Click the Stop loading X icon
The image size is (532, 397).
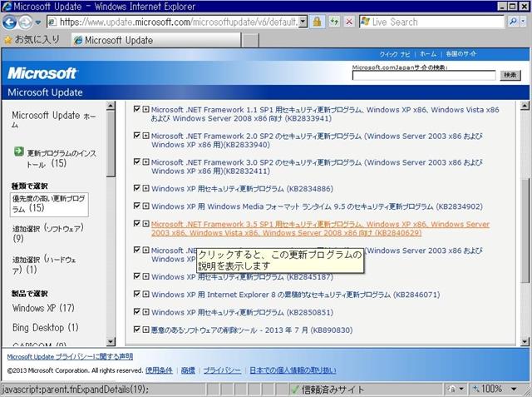click(x=349, y=22)
